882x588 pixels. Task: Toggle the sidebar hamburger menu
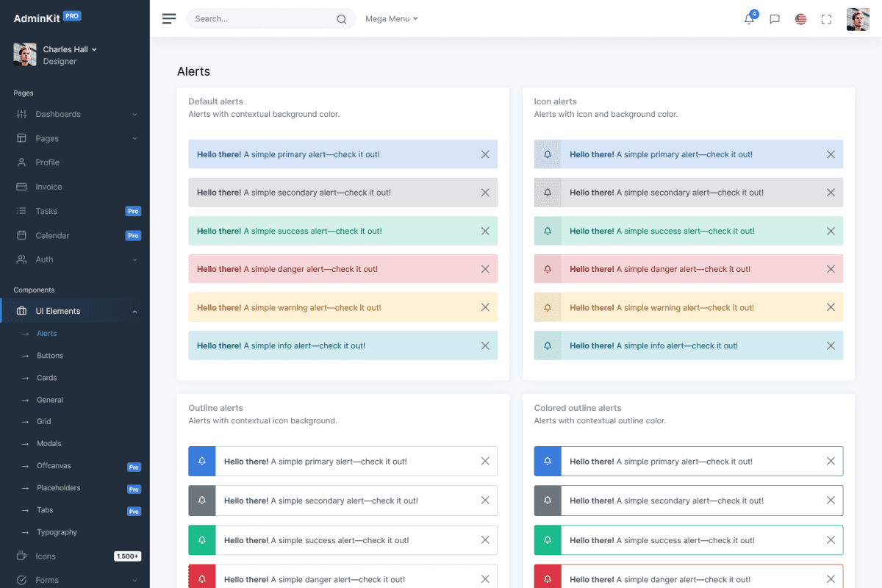[169, 19]
